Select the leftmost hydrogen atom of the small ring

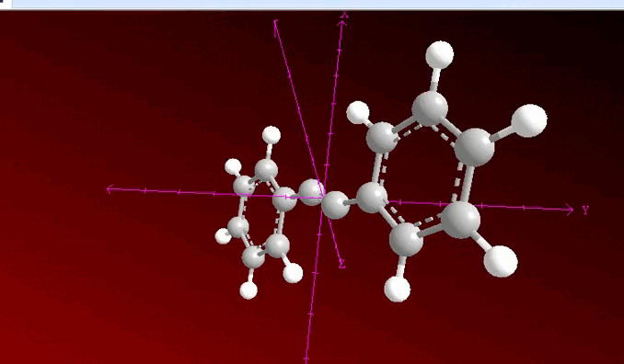[223, 236]
